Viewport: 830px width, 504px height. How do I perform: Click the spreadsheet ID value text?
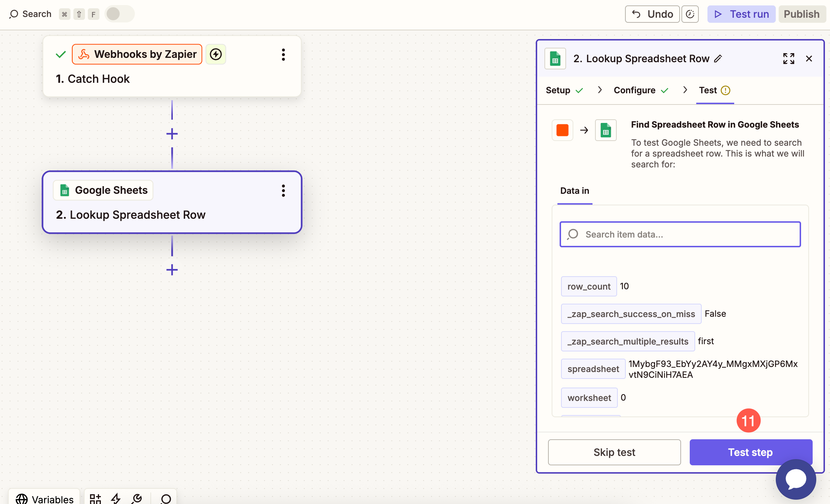coord(713,369)
